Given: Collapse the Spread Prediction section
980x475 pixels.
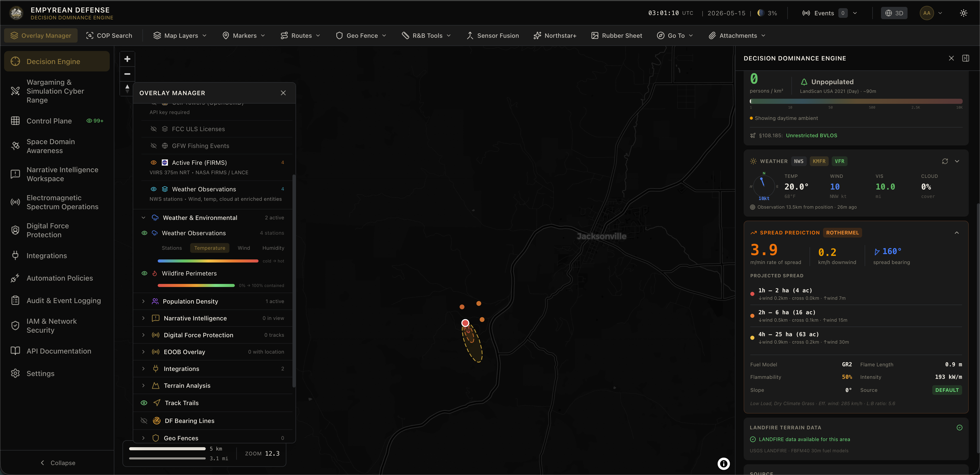Looking at the screenshot, I should (957, 233).
